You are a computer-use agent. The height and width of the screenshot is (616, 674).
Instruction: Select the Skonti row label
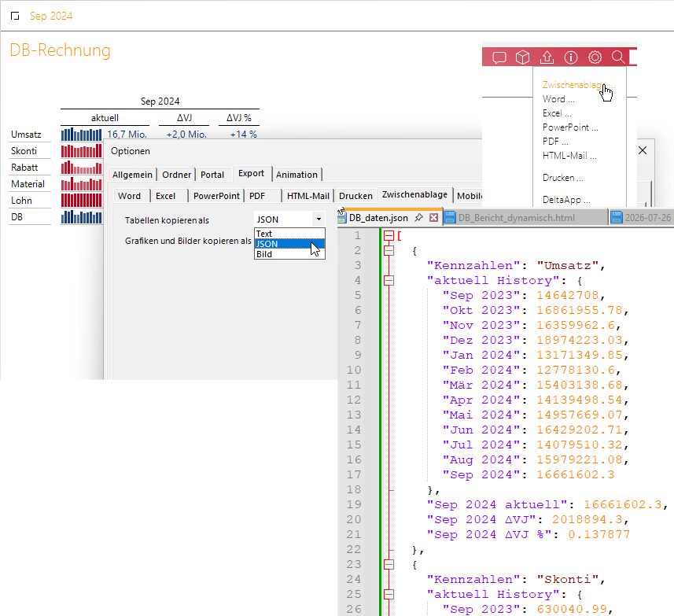click(x=24, y=151)
